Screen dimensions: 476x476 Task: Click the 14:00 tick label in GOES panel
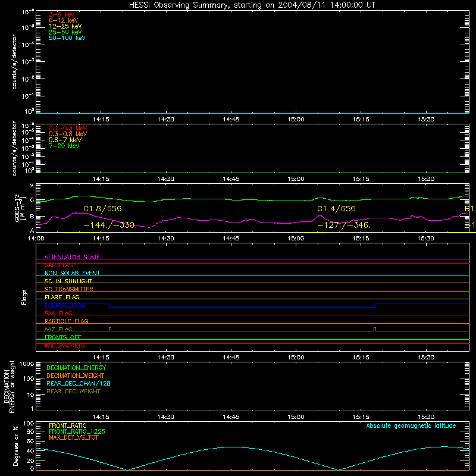(x=36, y=239)
